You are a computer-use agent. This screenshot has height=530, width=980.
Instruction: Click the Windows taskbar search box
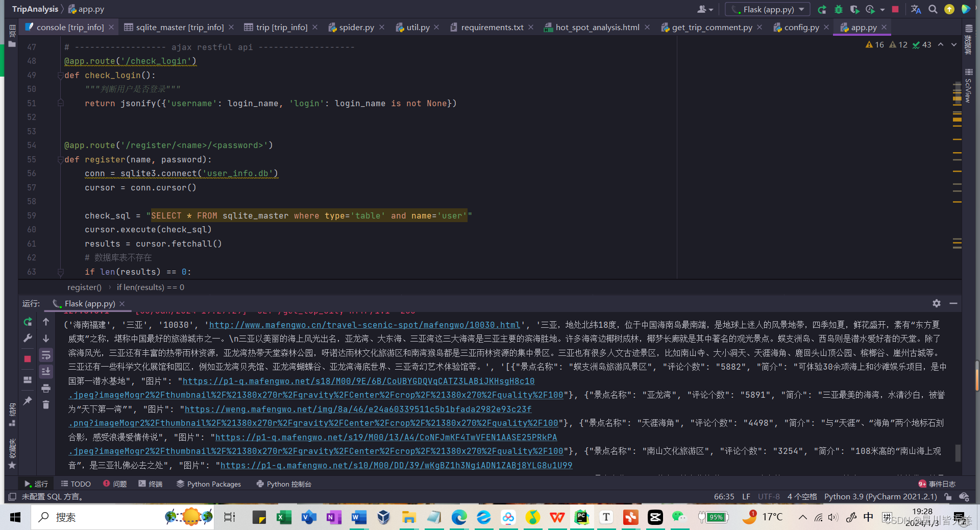click(122, 517)
